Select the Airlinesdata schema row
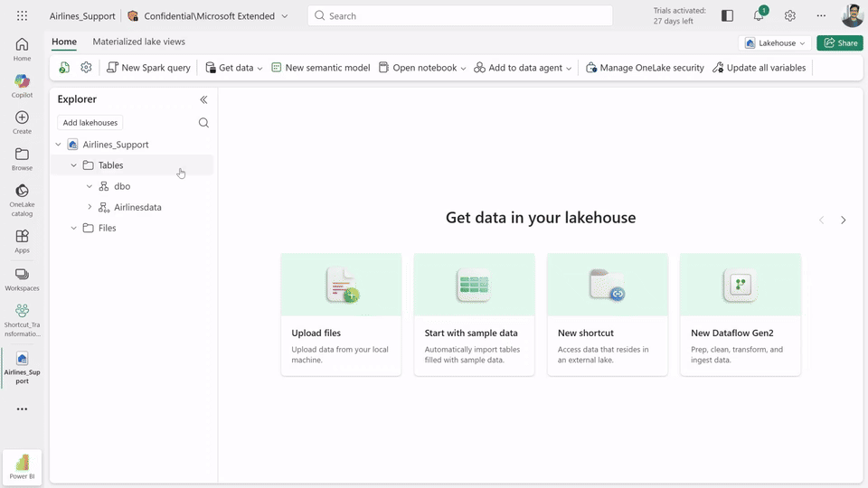868x488 pixels. click(132, 207)
